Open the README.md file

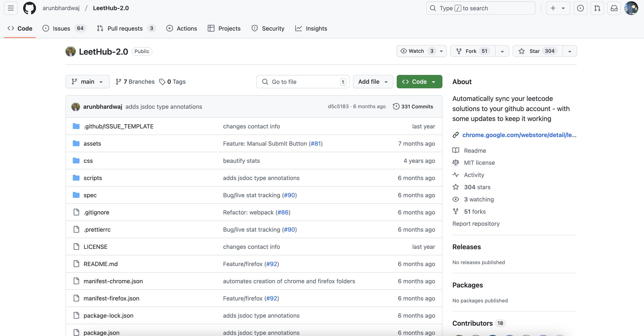[101, 264]
